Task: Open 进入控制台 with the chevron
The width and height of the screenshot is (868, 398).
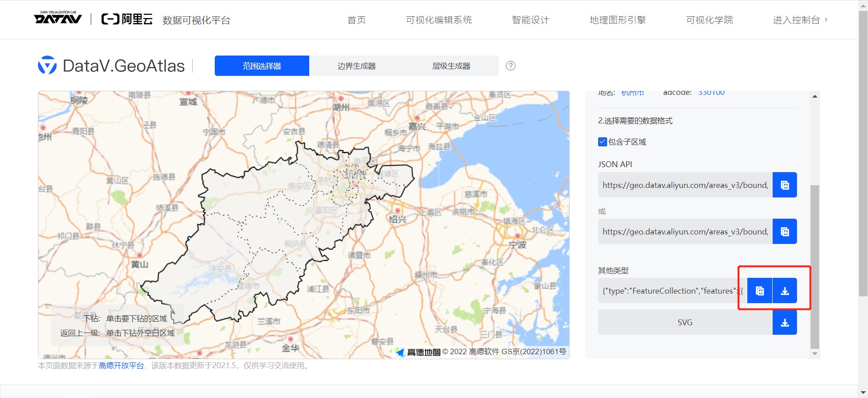Action: (x=799, y=20)
